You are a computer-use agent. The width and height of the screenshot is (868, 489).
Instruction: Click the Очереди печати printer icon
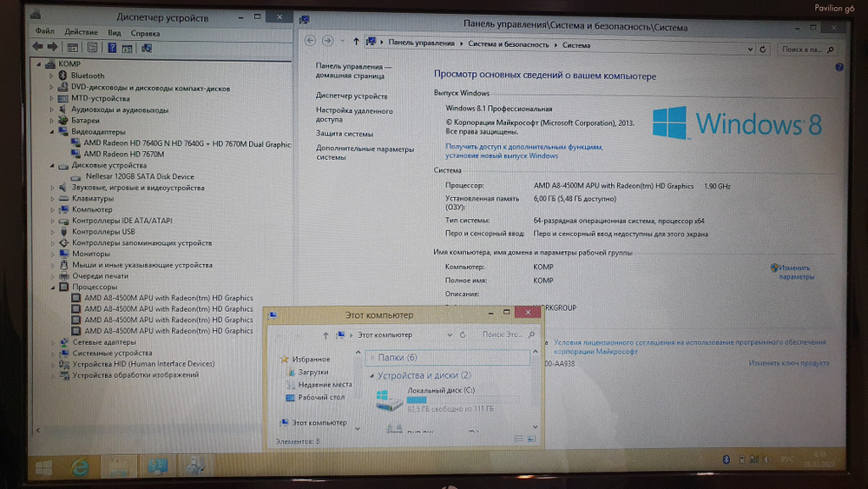click(64, 276)
